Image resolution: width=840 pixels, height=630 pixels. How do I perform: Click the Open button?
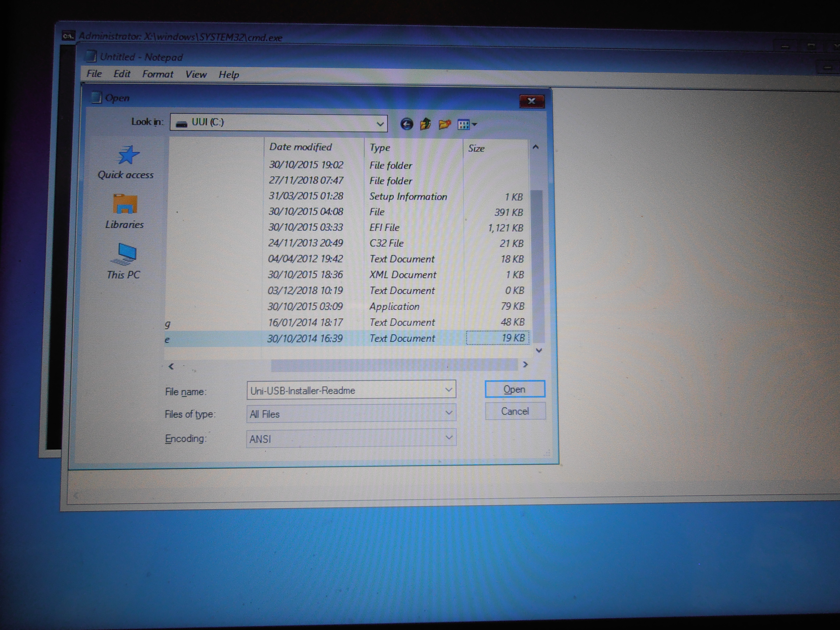pyautogui.click(x=515, y=389)
